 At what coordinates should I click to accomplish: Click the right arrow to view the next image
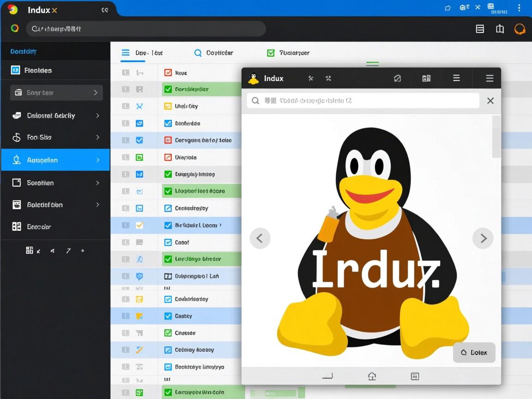pyautogui.click(x=483, y=238)
